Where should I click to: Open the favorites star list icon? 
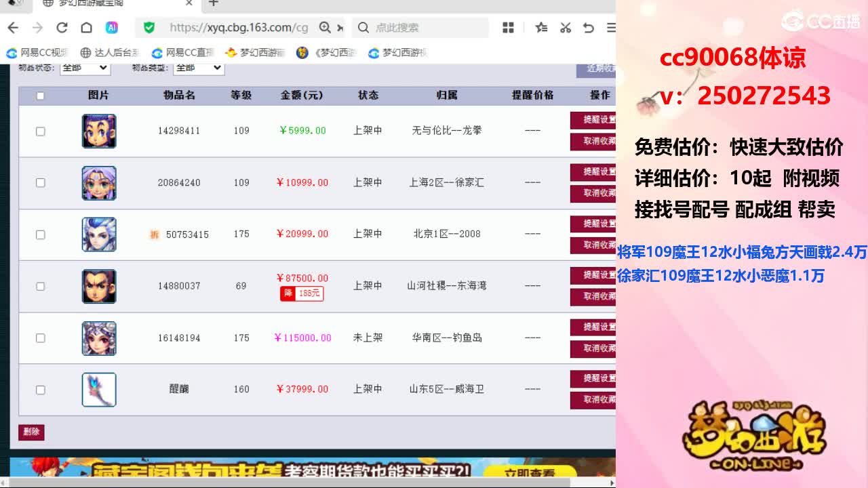(541, 28)
